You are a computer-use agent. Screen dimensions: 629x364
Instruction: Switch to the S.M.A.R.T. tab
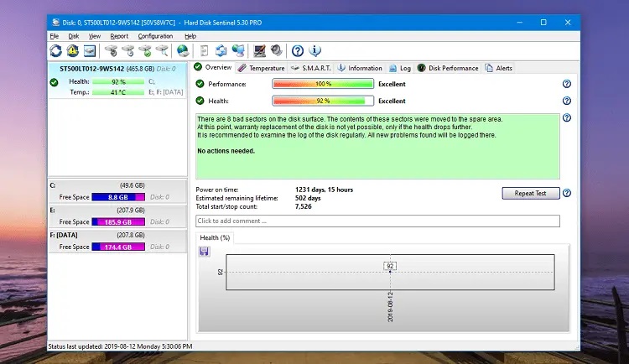pos(311,68)
